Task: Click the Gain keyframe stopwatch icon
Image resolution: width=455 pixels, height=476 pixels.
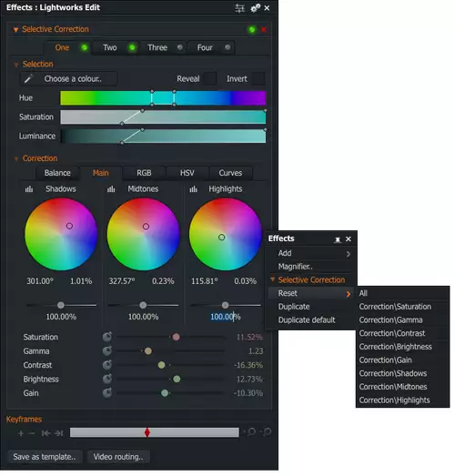Action: tap(107, 393)
